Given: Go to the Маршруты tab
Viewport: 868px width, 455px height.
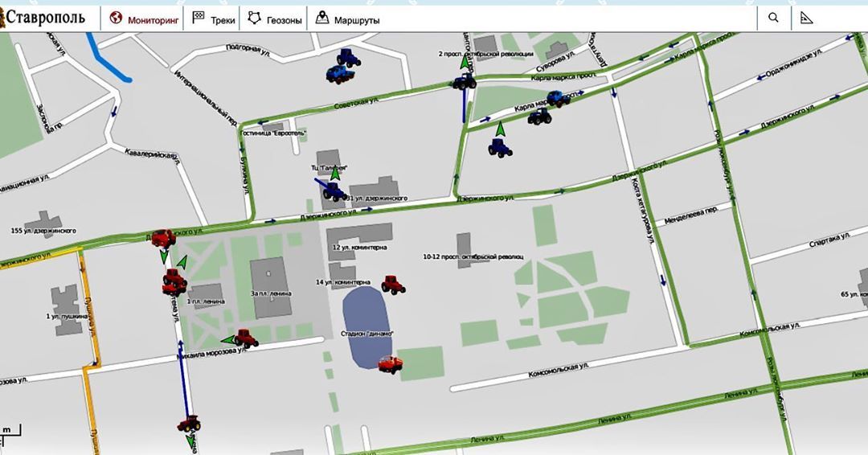Looking at the screenshot, I should click(x=347, y=19).
